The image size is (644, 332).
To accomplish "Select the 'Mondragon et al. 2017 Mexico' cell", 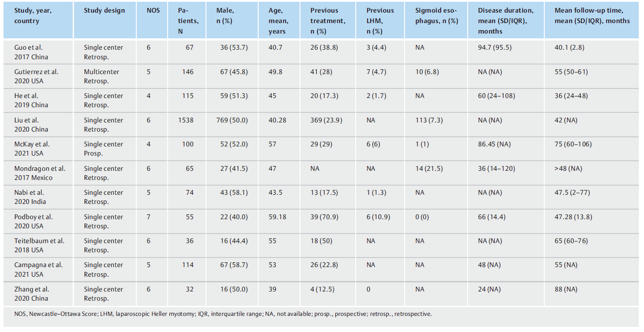I will [x=40, y=173].
